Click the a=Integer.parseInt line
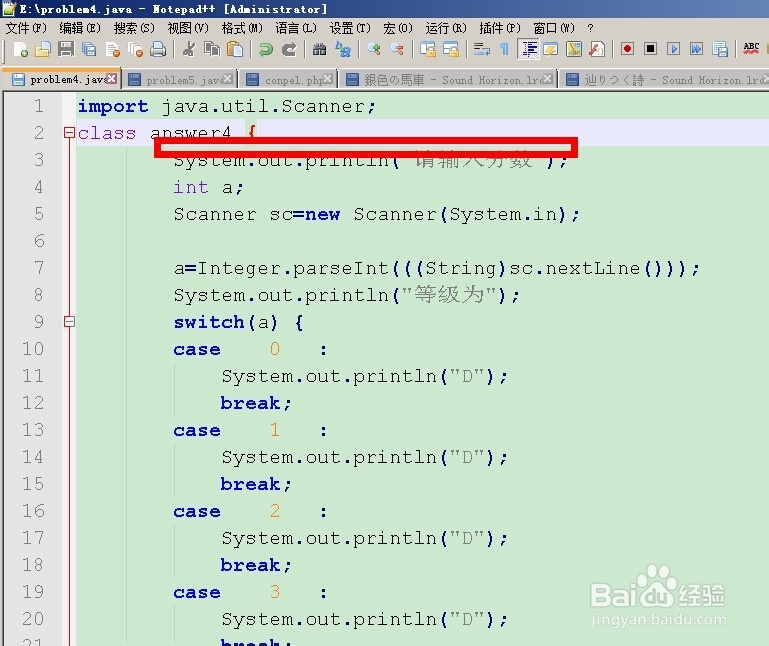The image size is (769, 646). tap(436, 268)
